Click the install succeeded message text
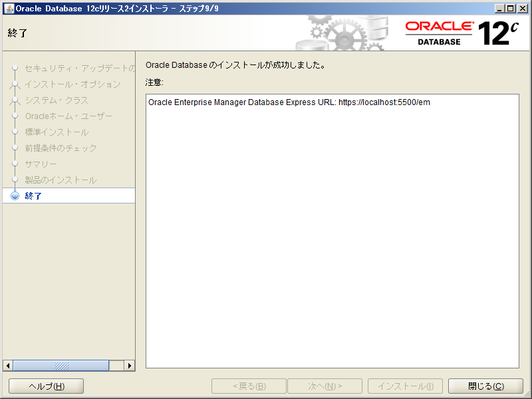532x399 pixels. click(x=235, y=65)
